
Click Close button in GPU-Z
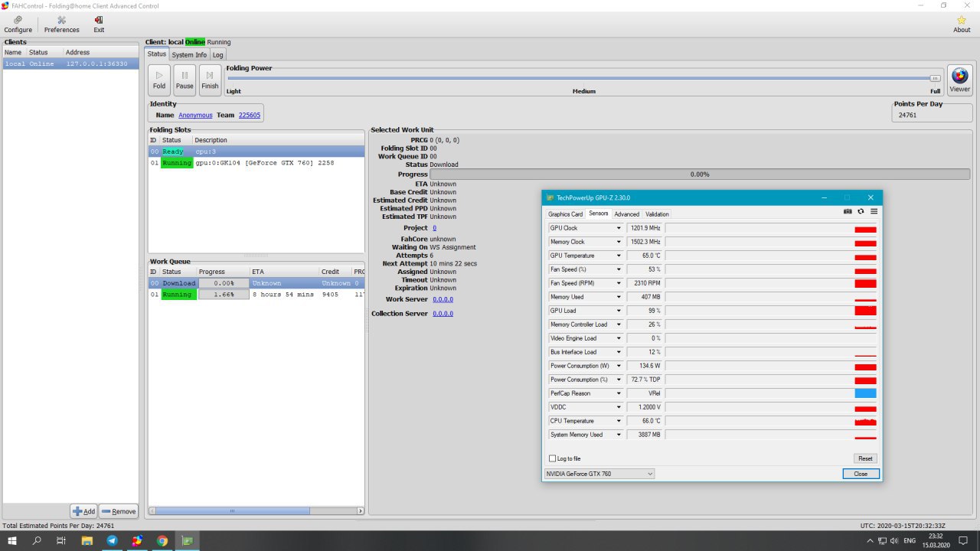click(861, 474)
